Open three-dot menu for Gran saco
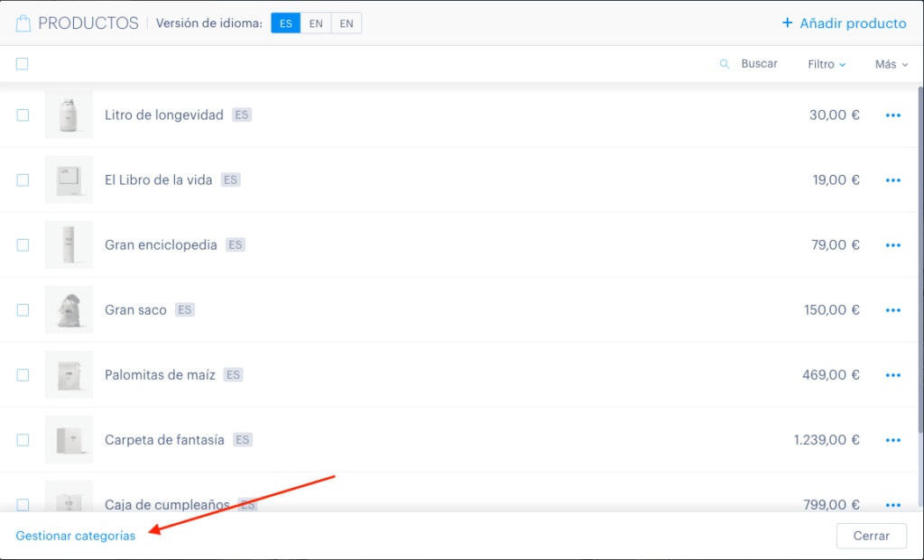Image resolution: width=924 pixels, height=560 pixels. 892,310
